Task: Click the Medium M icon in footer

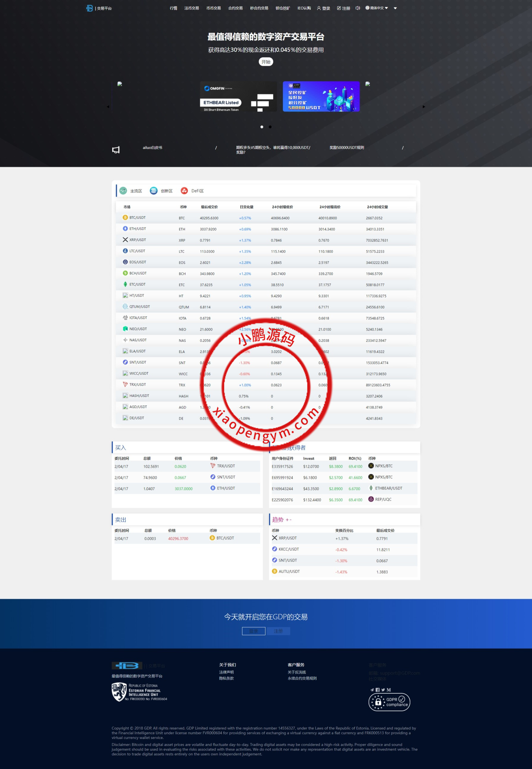Action: click(x=389, y=689)
